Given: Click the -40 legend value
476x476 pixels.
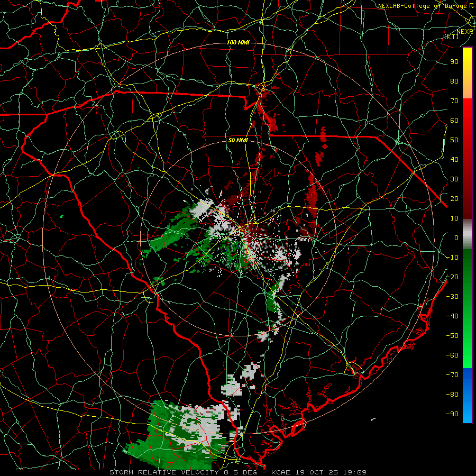Looking at the screenshot, I should point(452,316).
